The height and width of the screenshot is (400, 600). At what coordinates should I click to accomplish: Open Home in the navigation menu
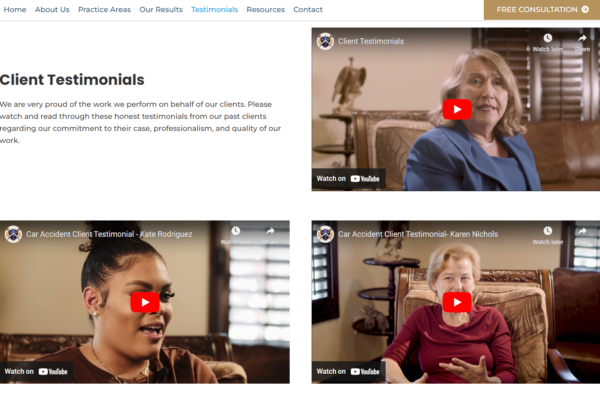click(x=15, y=10)
